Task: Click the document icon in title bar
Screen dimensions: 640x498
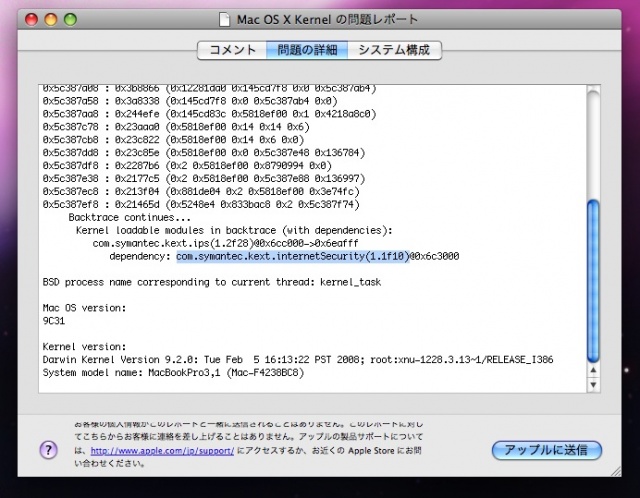Action: tap(224, 20)
